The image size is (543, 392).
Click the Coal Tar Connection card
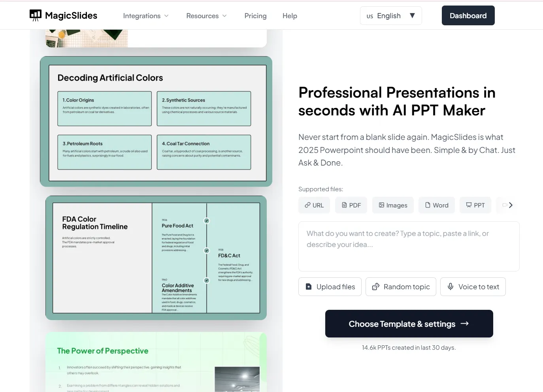pos(204,152)
